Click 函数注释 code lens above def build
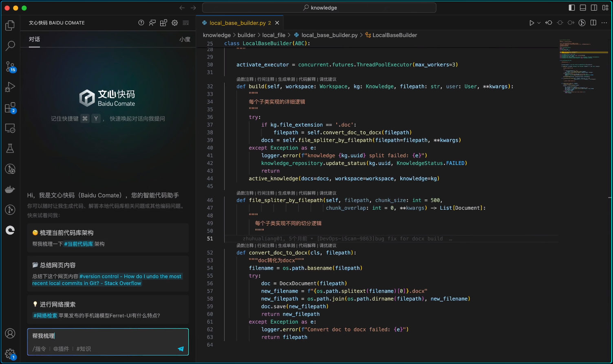Image resolution: width=613 pixels, height=364 pixels. point(245,79)
